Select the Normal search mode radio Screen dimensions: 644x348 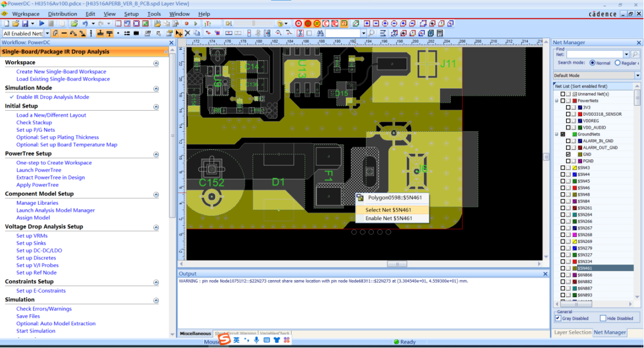(x=592, y=63)
